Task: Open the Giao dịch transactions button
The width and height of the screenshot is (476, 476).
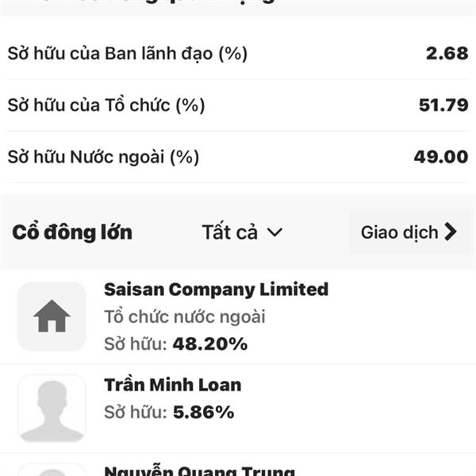Action: click(x=409, y=232)
